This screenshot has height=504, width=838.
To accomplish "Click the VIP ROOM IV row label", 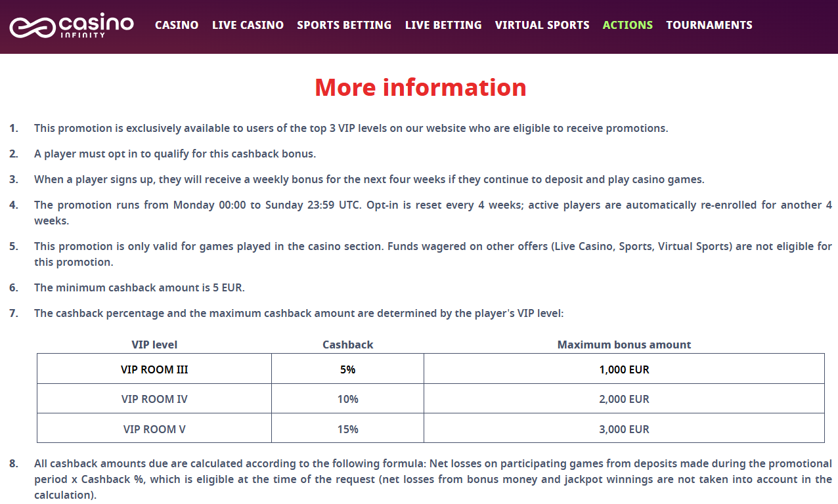I will point(154,399).
